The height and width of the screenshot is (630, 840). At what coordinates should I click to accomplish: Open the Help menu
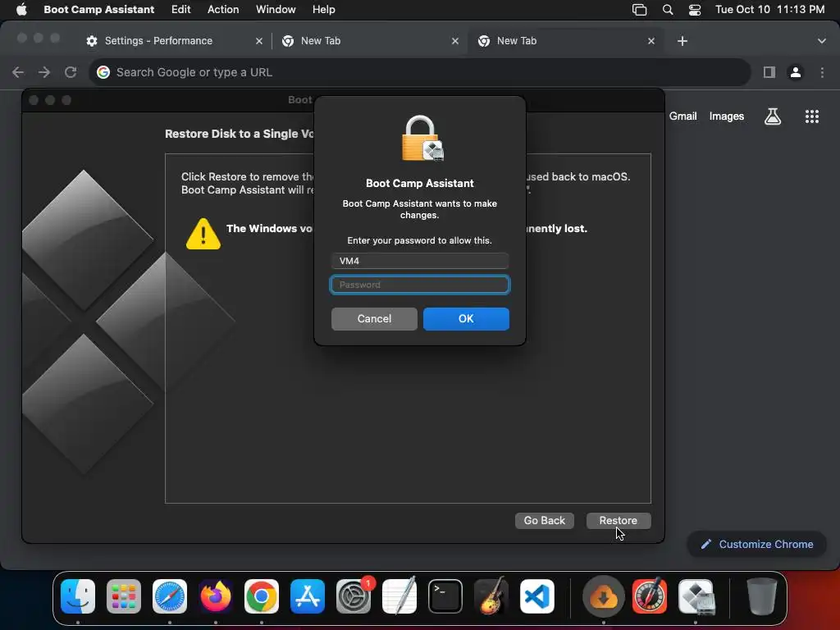click(324, 9)
